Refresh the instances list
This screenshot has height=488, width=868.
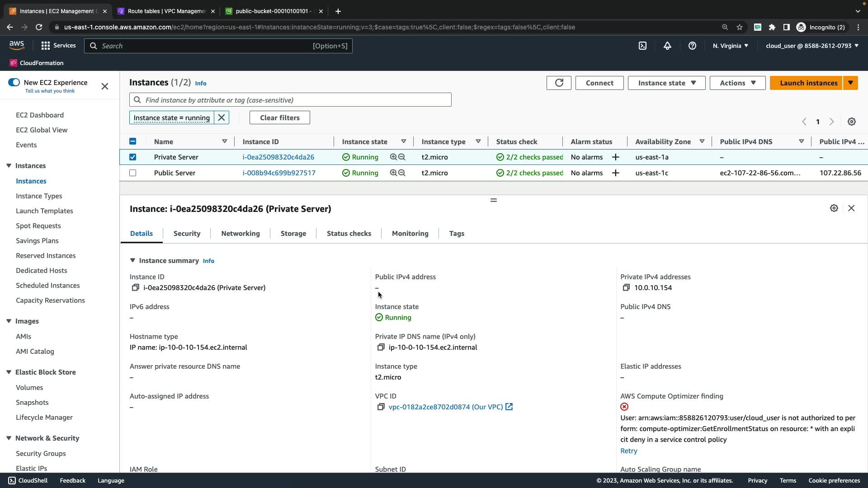pos(559,83)
